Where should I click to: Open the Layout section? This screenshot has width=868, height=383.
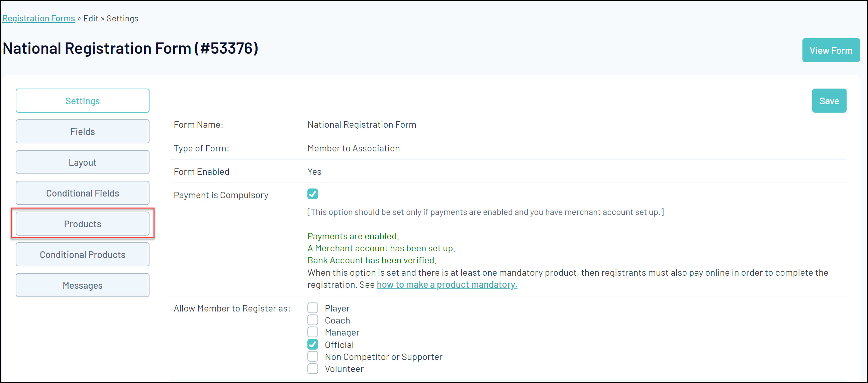tap(82, 162)
